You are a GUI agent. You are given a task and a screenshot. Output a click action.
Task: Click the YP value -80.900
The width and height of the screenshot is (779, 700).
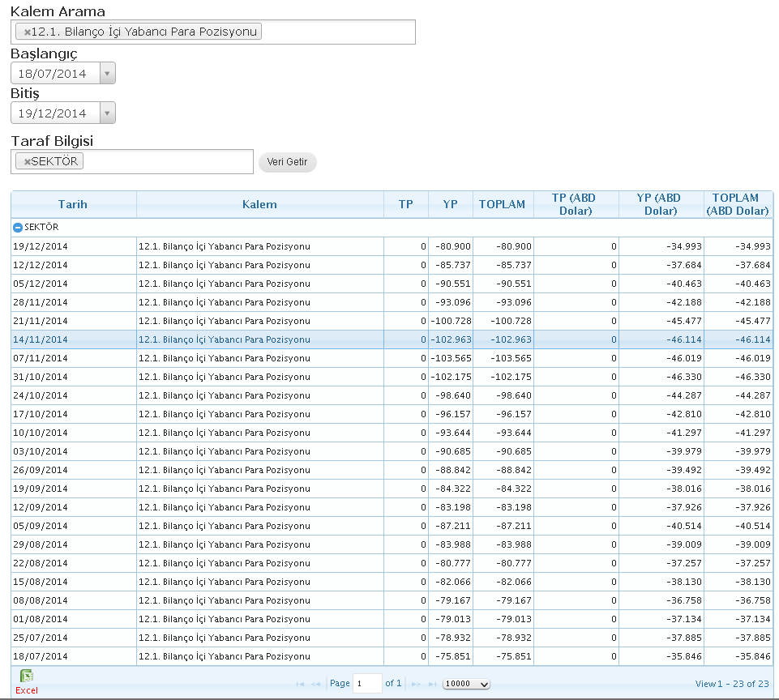pos(453,247)
